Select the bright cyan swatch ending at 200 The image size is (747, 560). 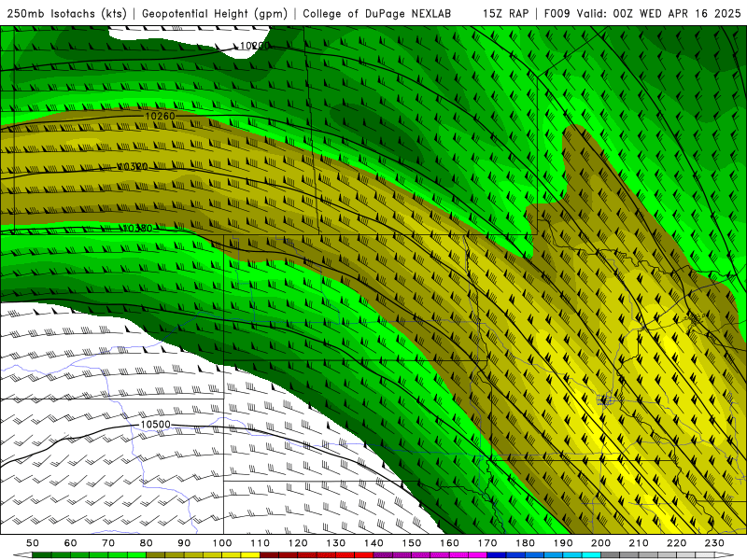591,554
